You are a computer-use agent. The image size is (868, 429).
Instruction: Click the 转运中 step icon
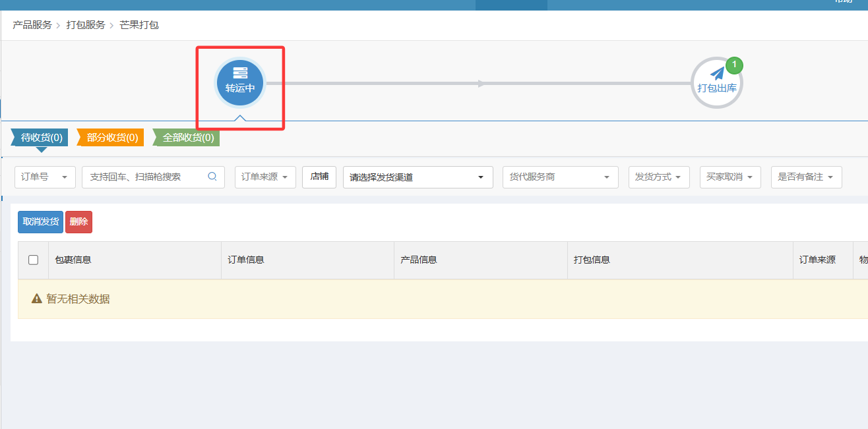(240, 74)
